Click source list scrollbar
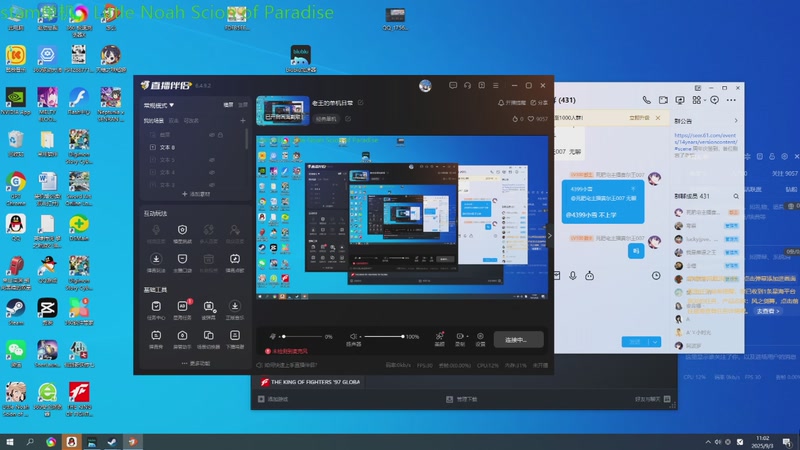 point(247,139)
